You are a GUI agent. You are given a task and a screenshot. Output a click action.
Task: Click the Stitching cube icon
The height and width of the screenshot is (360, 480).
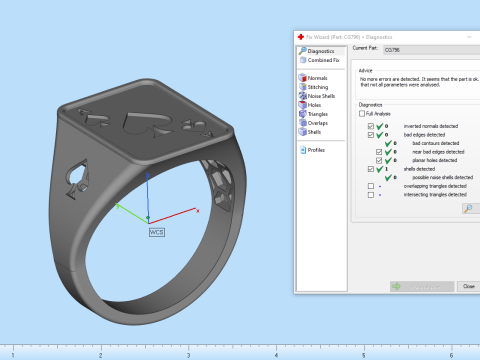tap(303, 87)
